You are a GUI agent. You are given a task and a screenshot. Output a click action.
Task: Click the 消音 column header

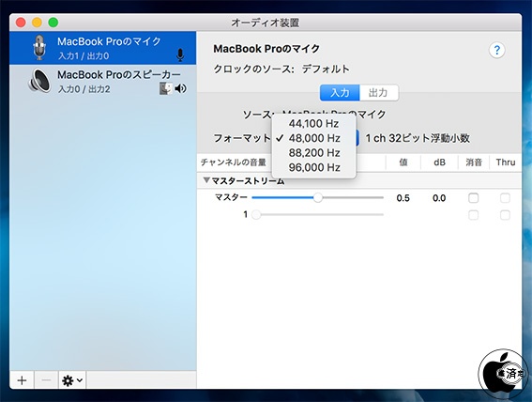coord(474,162)
